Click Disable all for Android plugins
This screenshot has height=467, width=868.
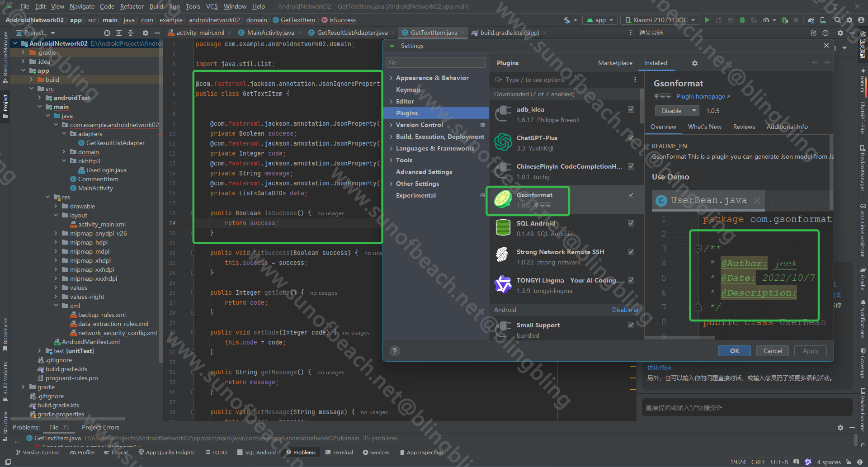coord(626,310)
